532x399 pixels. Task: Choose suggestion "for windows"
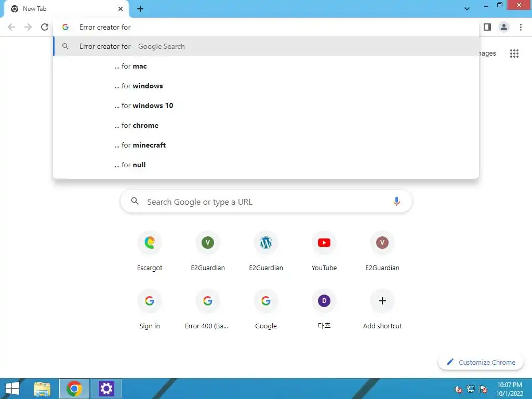click(x=266, y=86)
